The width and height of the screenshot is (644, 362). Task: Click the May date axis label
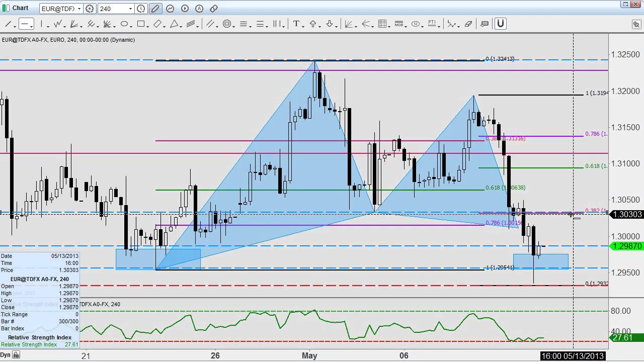click(x=309, y=355)
